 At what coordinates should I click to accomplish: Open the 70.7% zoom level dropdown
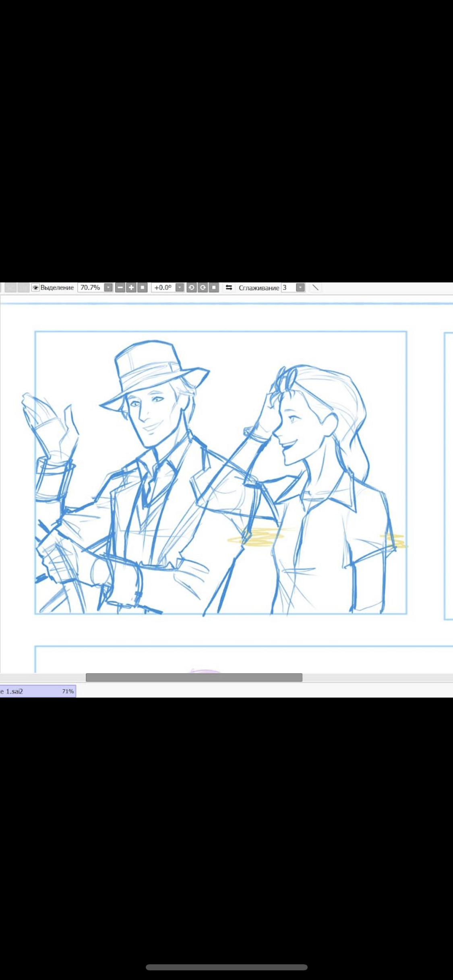[x=108, y=288]
